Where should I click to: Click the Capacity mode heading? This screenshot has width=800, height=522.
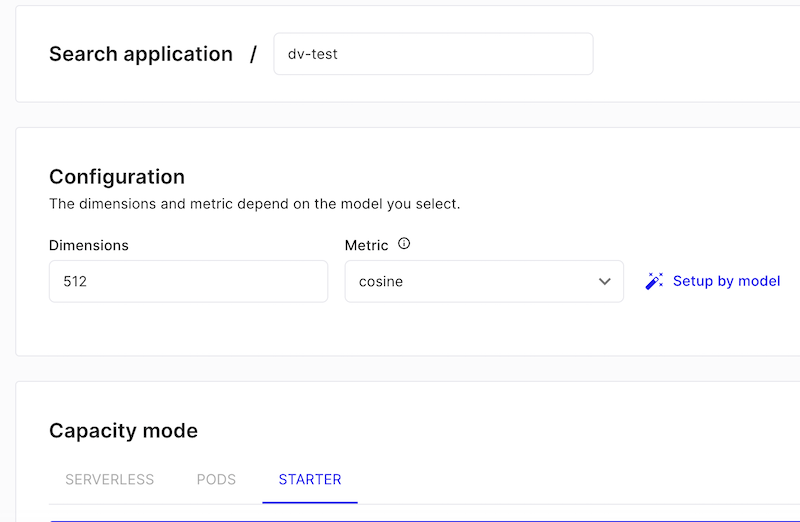click(x=123, y=431)
